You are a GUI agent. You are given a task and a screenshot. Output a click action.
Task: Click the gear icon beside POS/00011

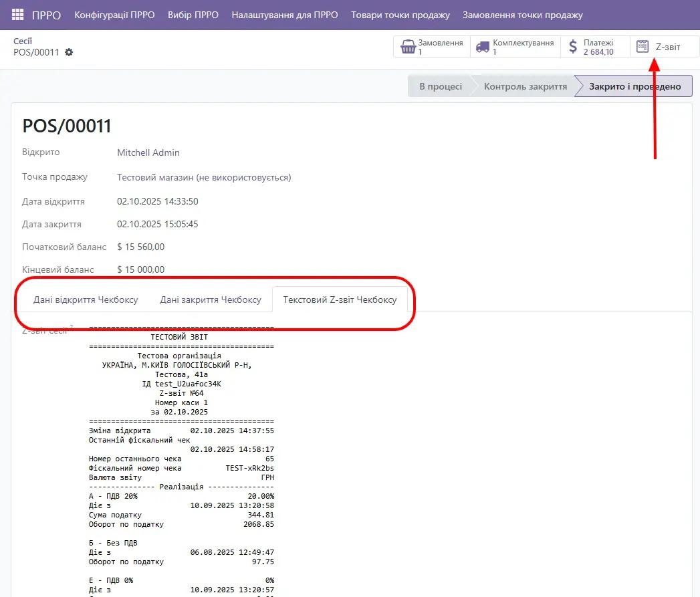pos(69,52)
